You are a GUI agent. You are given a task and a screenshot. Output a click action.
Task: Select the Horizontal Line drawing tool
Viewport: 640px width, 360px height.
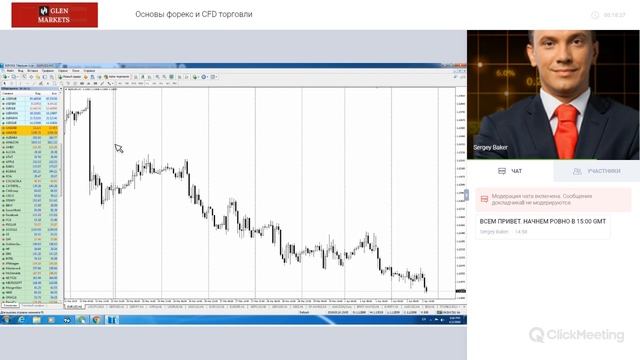(x=27, y=83)
